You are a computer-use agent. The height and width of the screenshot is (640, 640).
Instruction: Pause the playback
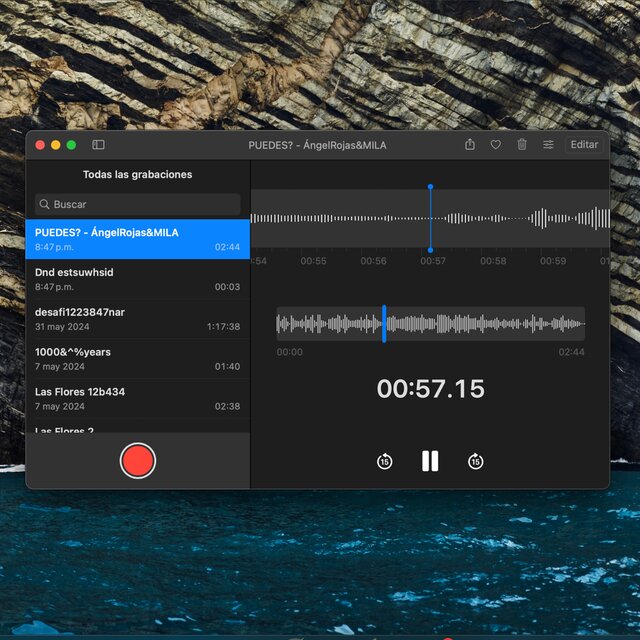pyautogui.click(x=430, y=461)
